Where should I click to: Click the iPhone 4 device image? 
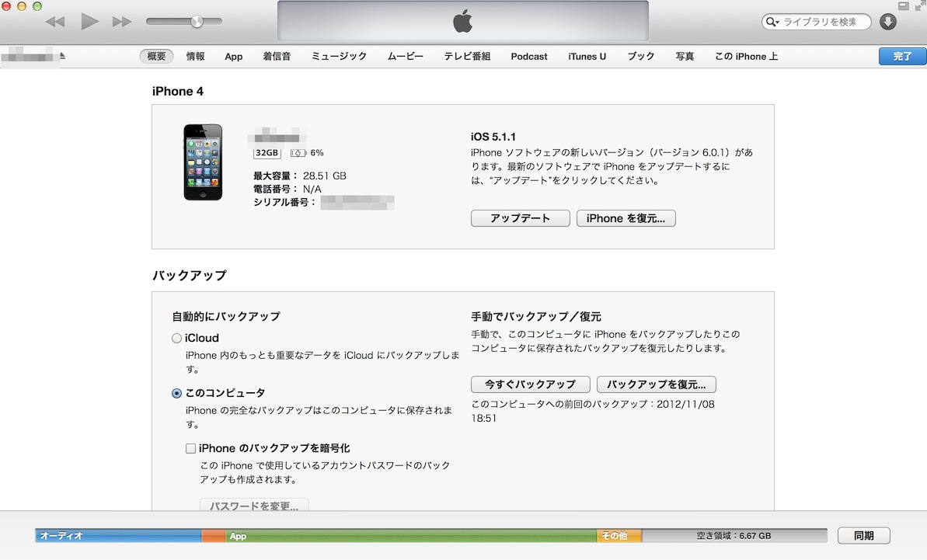(203, 162)
